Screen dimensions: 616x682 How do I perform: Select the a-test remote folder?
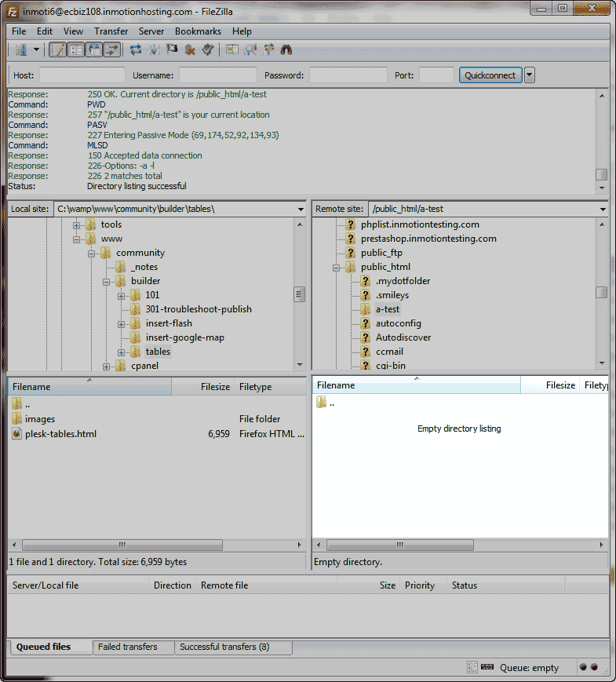(387, 309)
